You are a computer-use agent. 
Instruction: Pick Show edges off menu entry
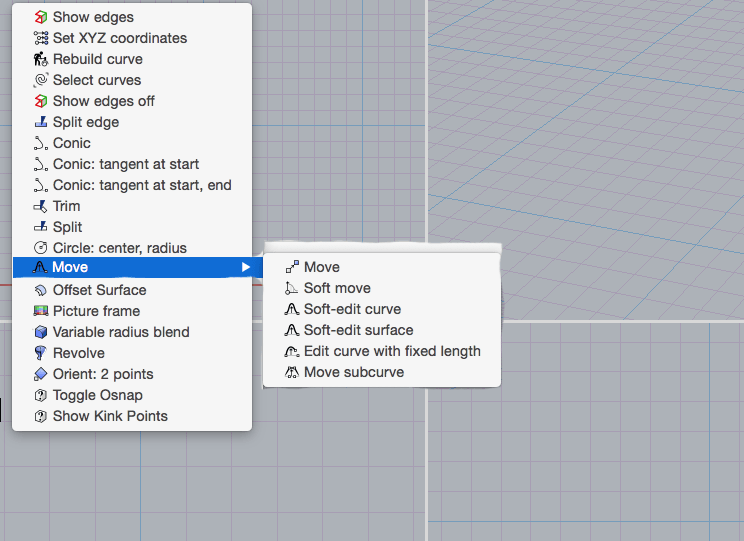132,101
